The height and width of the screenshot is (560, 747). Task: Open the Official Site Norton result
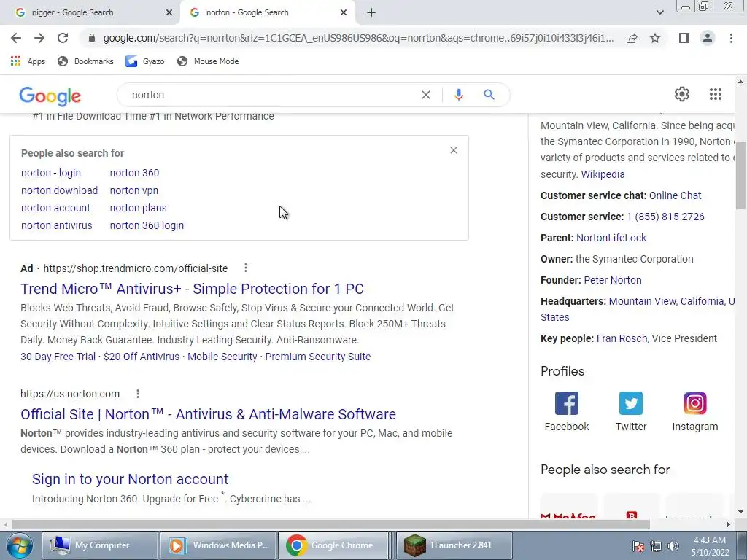[208, 414]
